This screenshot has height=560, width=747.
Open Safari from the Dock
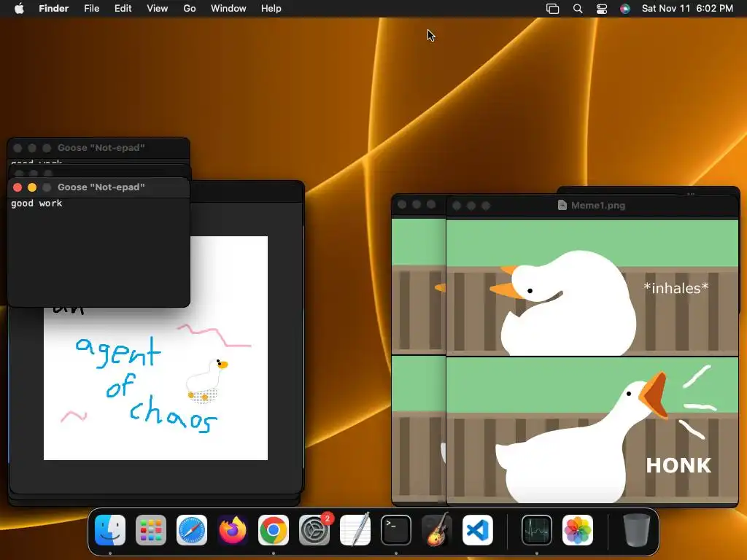click(192, 530)
